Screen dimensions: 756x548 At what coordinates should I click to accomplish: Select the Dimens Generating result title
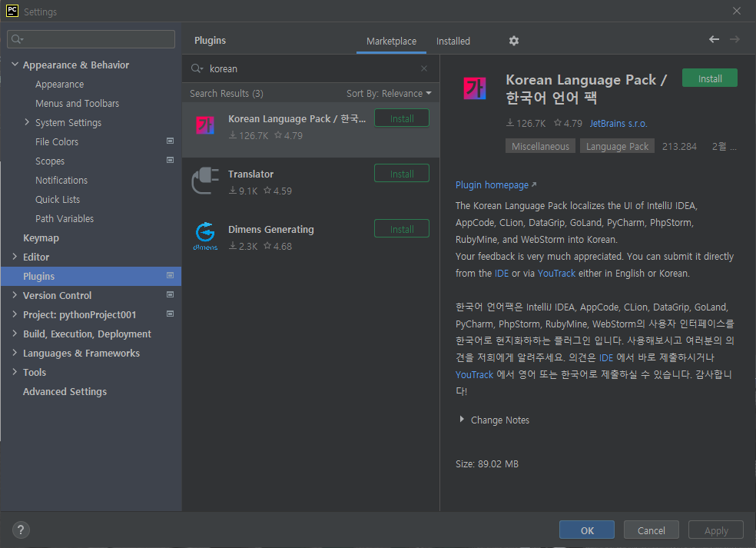271,230
